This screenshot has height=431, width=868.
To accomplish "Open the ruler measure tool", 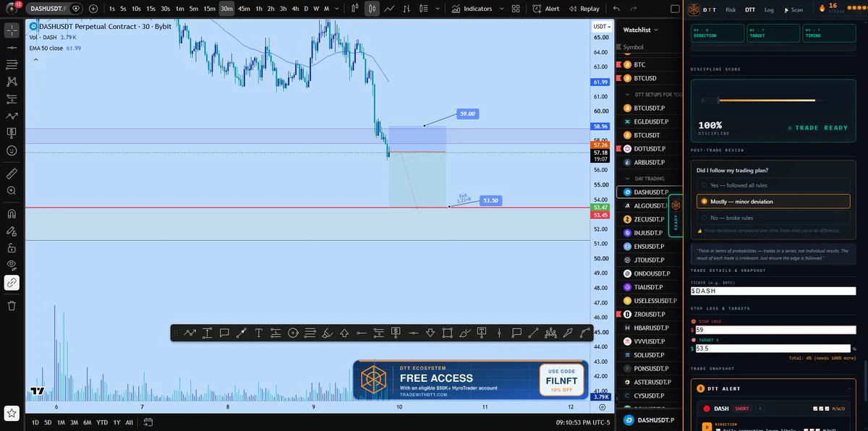I will (x=12, y=174).
